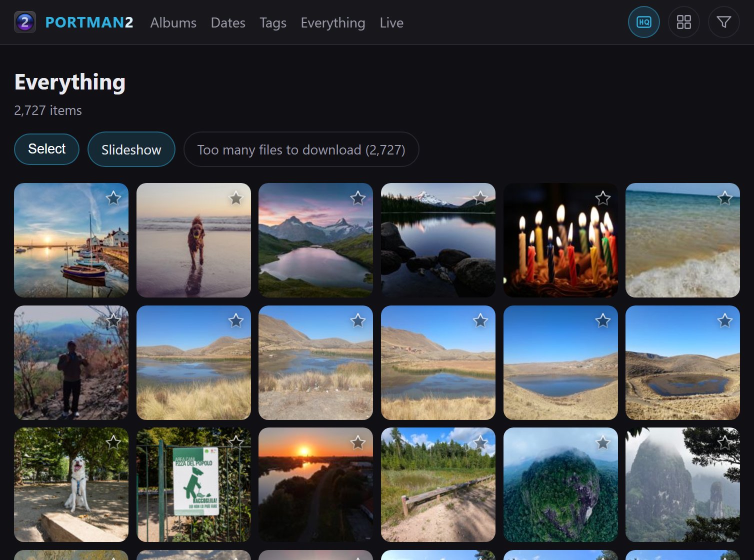This screenshot has width=754, height=560.
Task: Click the Portman2 logo icon
Action: click(25, 22)
